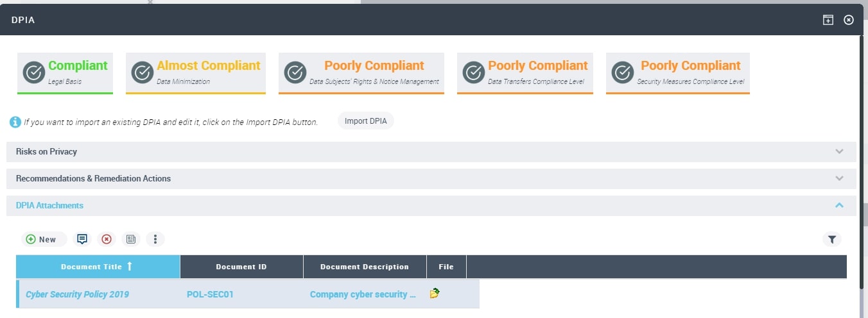868x318 pixels.
Task: Click the New attachment button
Action: pos(42,239)
